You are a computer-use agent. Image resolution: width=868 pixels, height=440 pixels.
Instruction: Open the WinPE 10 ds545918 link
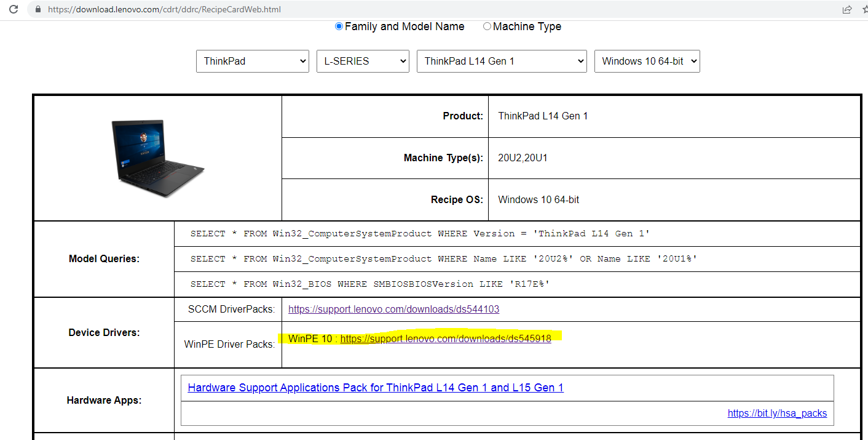click(x=446, y=338)
